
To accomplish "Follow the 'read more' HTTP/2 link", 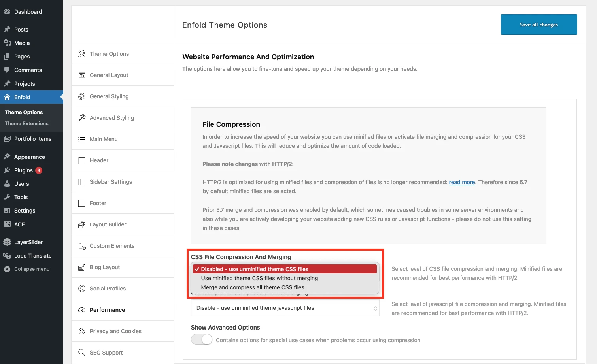I will point(462,182).
